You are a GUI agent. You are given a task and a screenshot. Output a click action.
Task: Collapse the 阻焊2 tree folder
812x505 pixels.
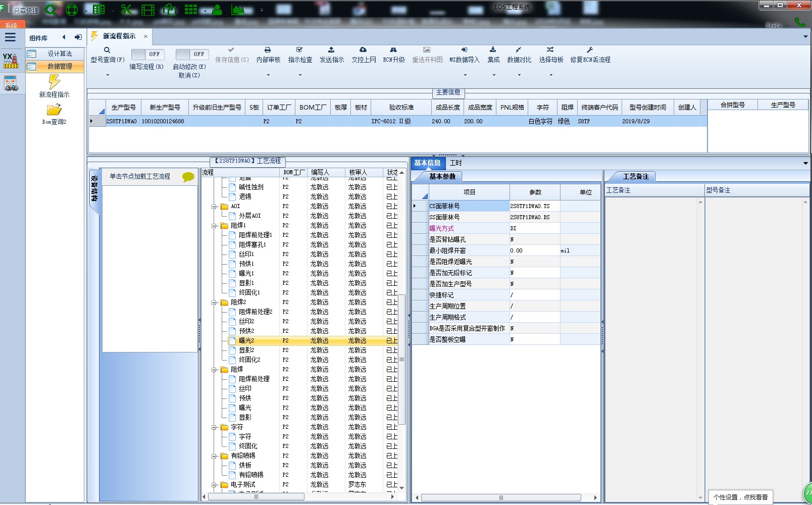[x=214, y=302]
